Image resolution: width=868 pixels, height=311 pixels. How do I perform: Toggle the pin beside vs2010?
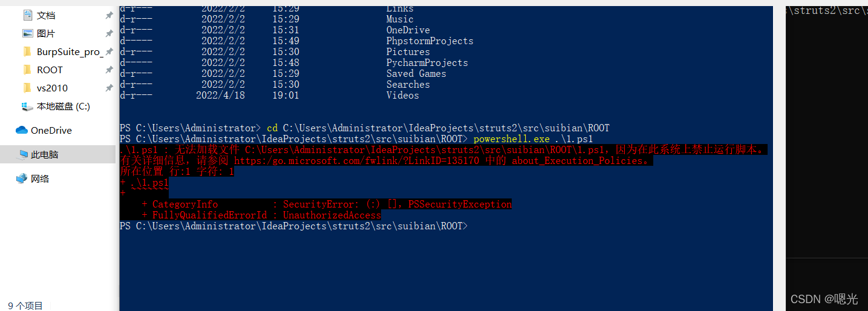click(x=109, y=88)
